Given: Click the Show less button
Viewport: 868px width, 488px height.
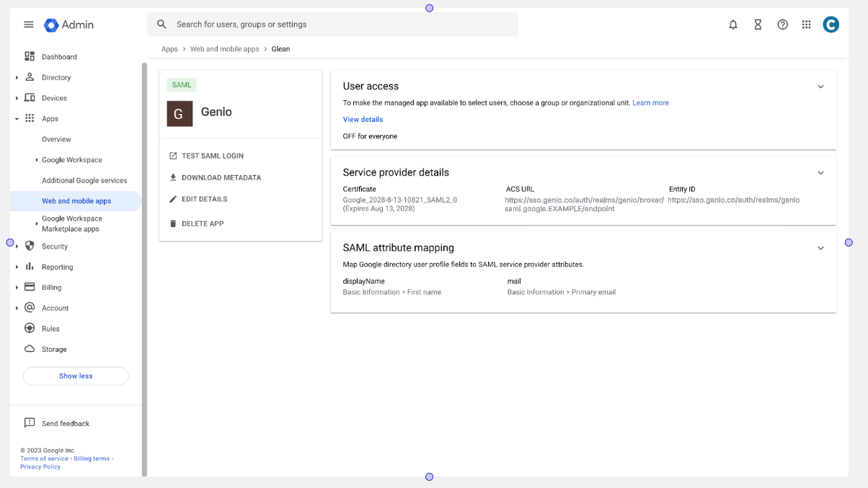Looking at the screenshot, I should [x=76, y=376].
